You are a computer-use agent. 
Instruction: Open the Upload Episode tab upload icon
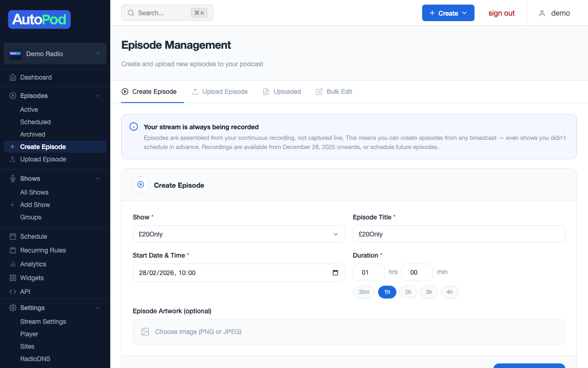point(194,92)
